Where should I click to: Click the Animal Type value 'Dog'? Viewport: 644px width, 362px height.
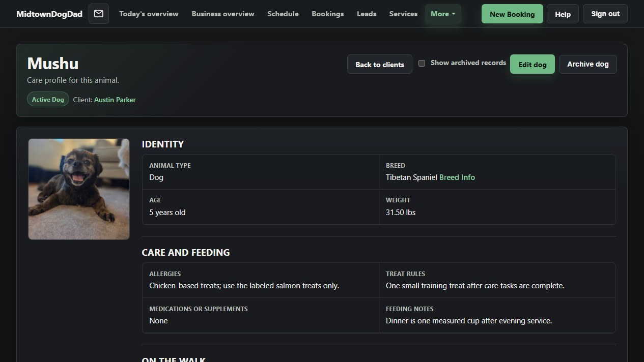(x=156, y=177)
